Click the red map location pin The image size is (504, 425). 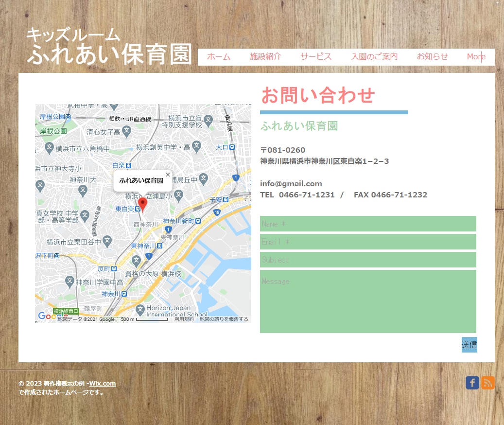(x=142, y=204)
